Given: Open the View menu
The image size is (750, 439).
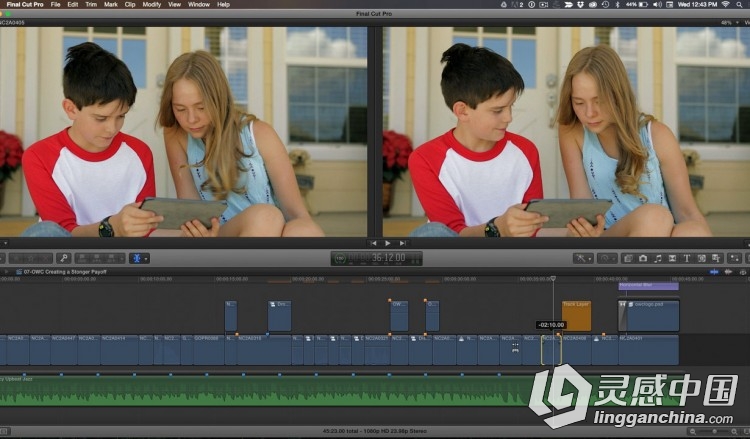Looking at the screenshot, I should coord(174,4).
